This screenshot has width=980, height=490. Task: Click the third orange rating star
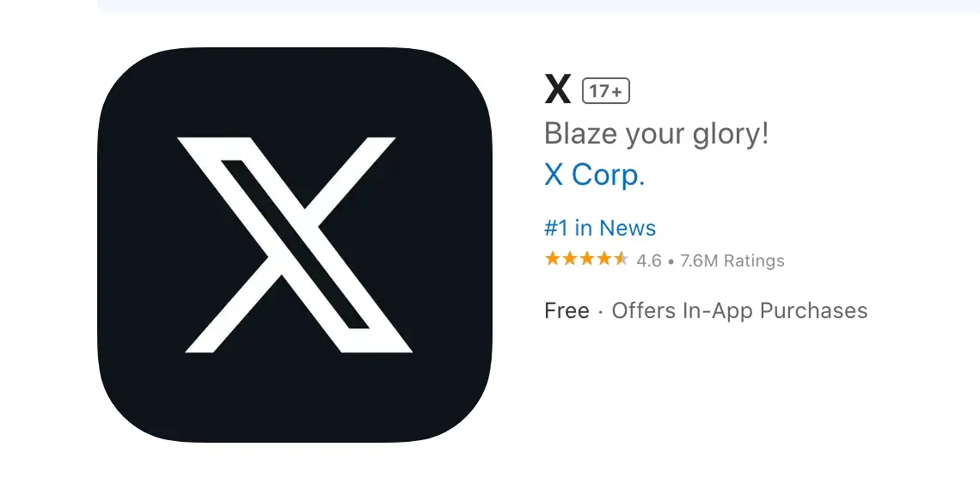click(586, 259)
